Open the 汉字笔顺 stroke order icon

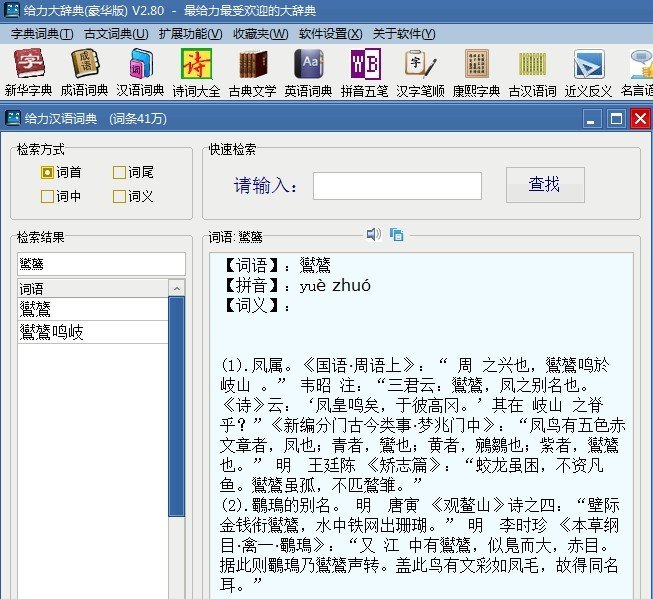pos(421,72)
